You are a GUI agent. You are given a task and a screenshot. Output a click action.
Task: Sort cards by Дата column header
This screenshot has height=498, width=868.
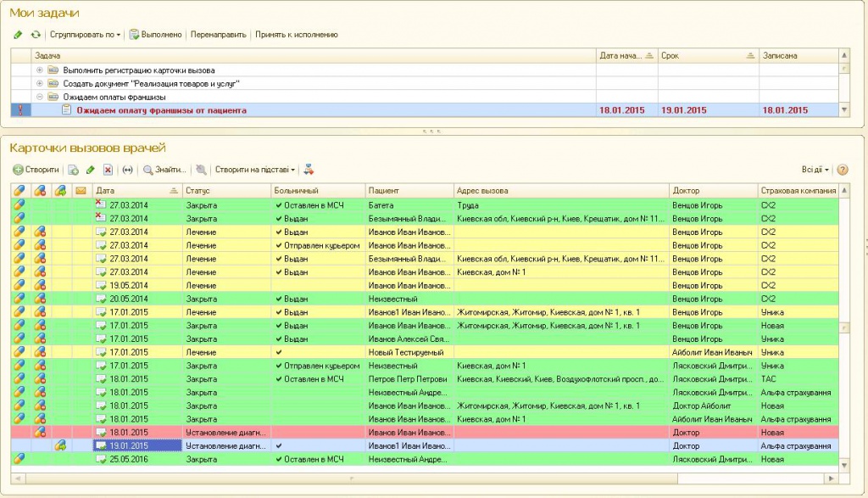(x=137, y=191)
